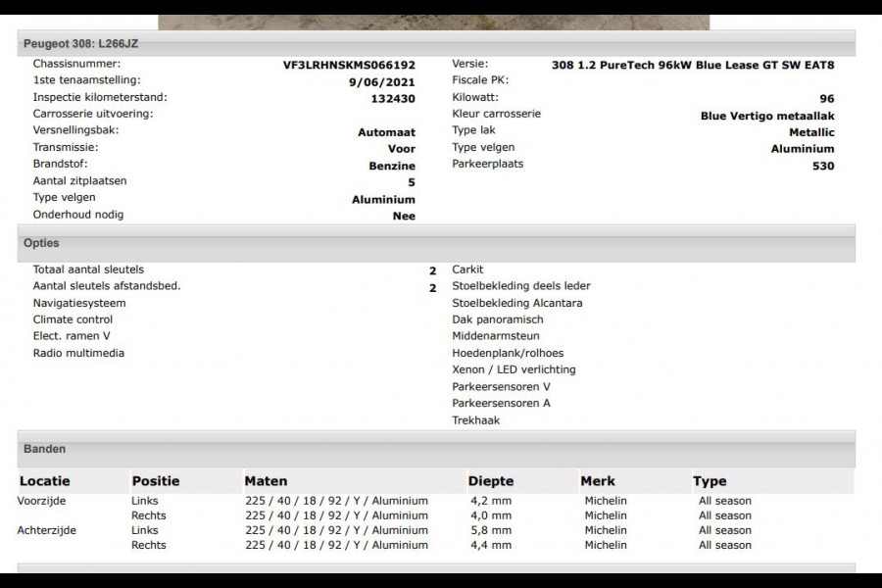Viewport: 882px width, 588px height.
Task: Click the Banden section header
Action: [x=45, y=449]
